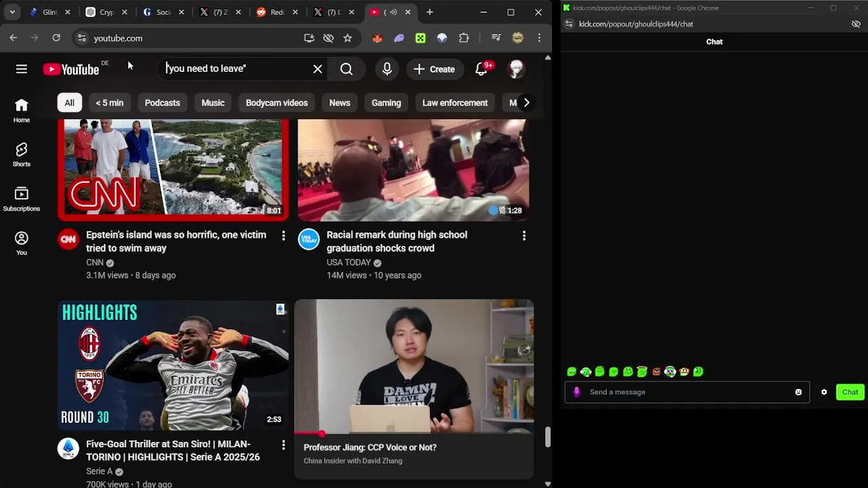Open the CNN channel avatar
Screen dimensions: 868x488
[68, 239]
